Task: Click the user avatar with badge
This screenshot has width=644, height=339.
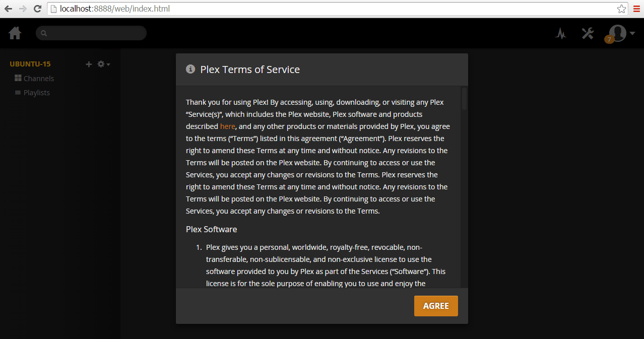Action: click(x=617, y=33)
